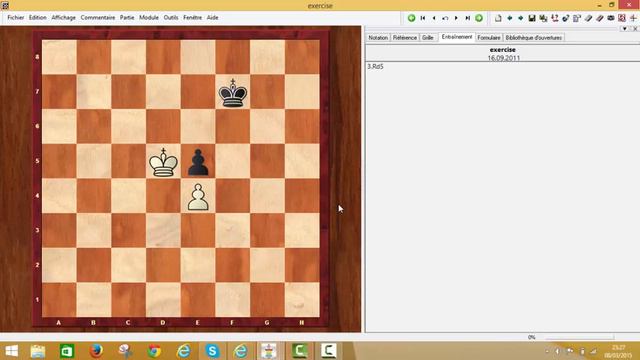Launch Google Chrome from the taskbar
Screen dimensions: 640x360
[154, 351]
